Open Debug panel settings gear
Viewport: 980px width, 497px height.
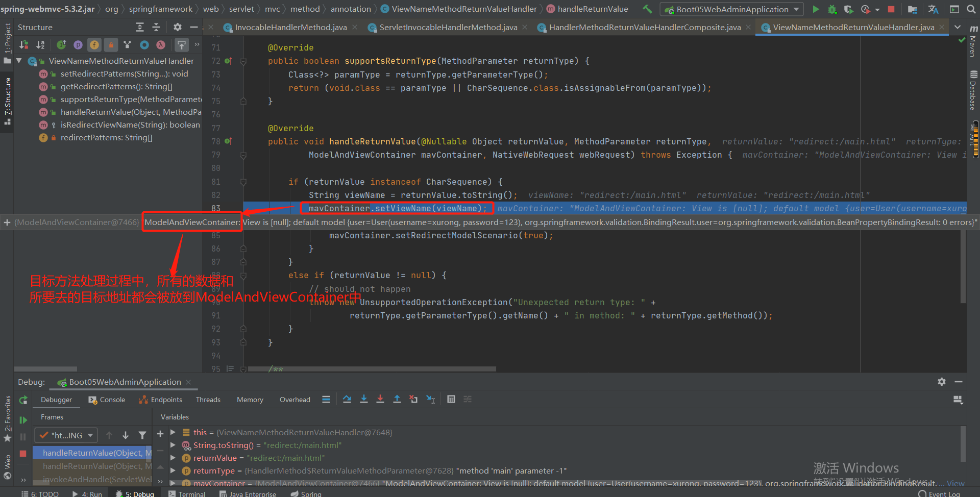[x=942, y=382]
